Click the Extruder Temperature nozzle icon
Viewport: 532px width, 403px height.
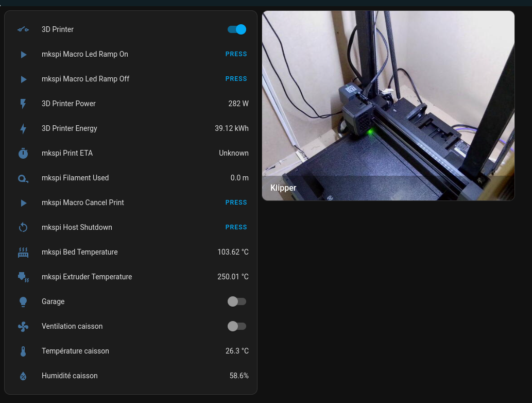click(23, 277)
